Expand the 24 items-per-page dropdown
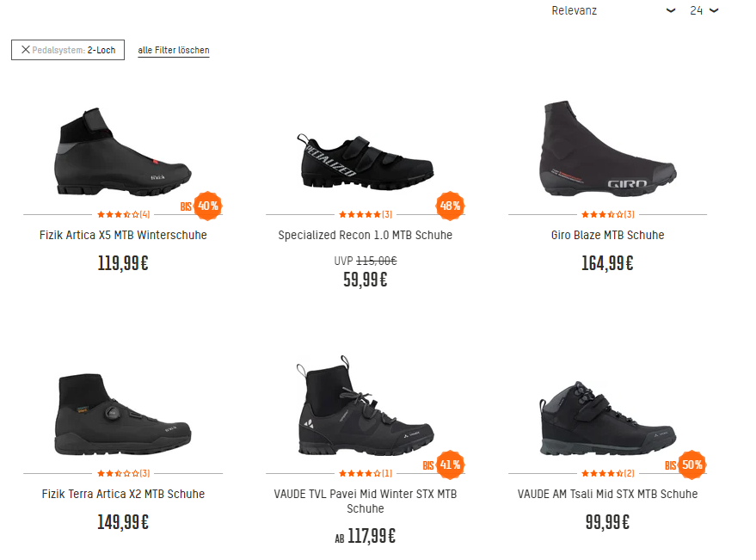Viewport: 756px width, 560px height. [704, 10]
